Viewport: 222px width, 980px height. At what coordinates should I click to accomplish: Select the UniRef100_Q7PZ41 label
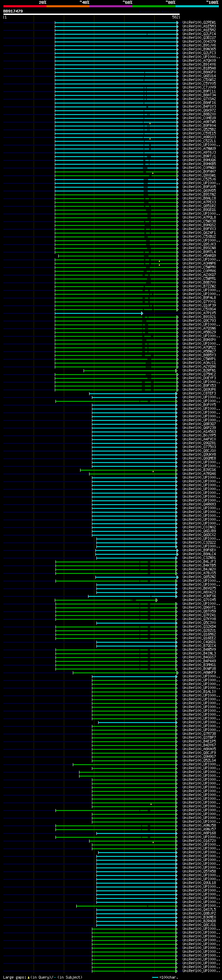(x=199, y=615)
